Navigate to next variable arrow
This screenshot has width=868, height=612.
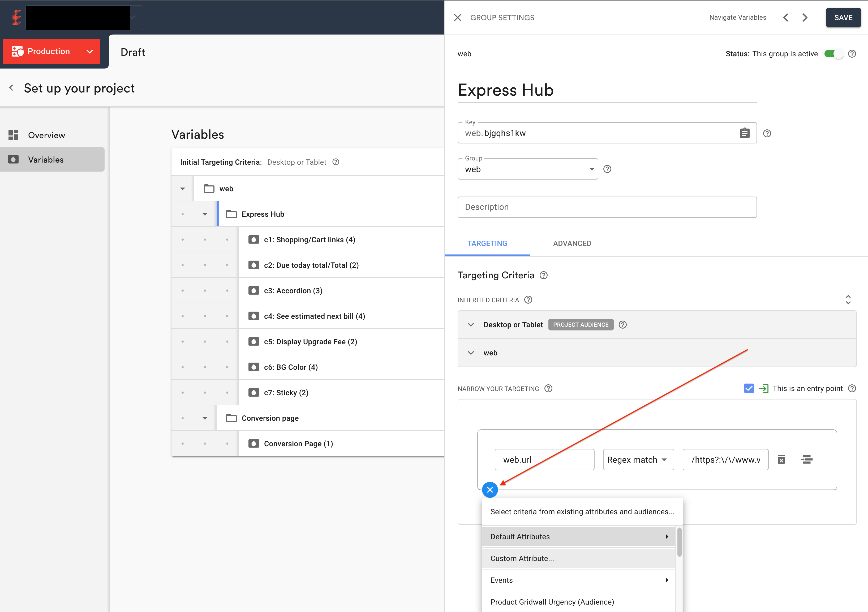pos(805,18)
